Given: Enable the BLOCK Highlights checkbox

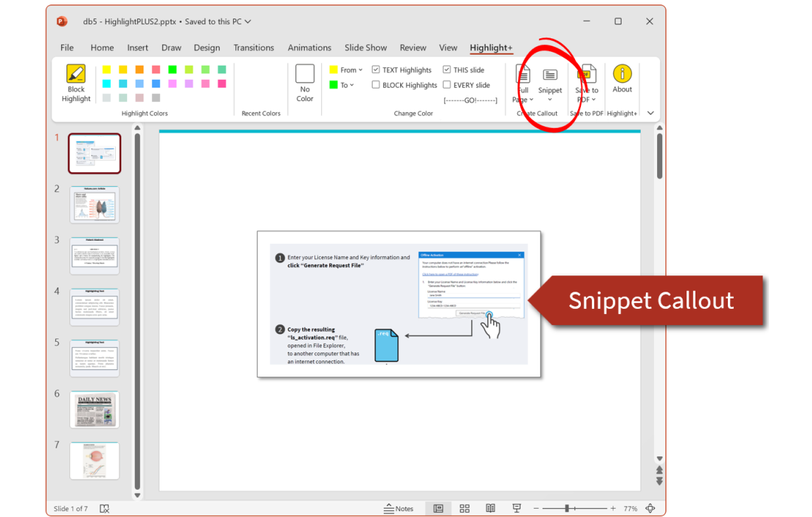Looking at the screenshot, I should click(376, 85).
